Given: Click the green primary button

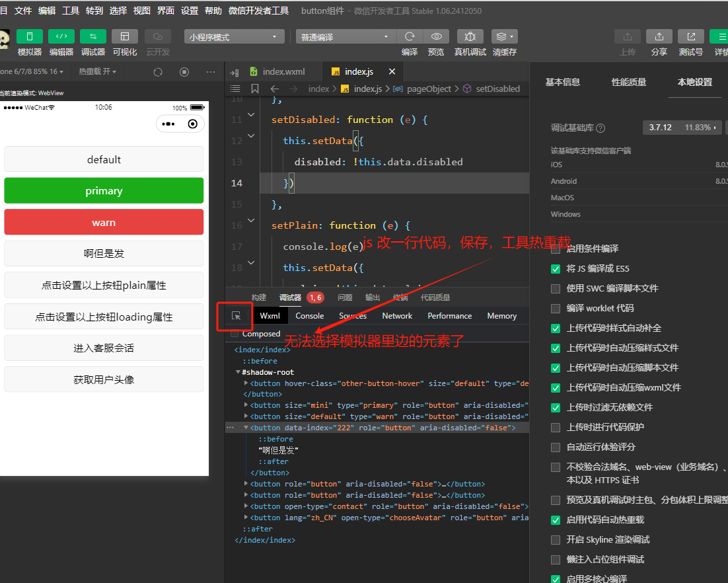Looking at the screenshot, I should tap(104, 190).
